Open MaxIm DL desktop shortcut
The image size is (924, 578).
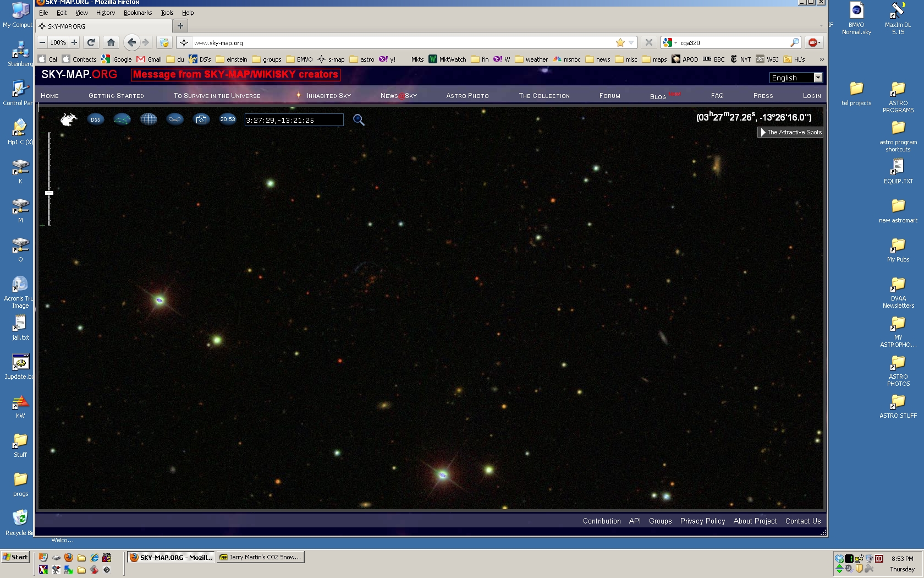point(898,18)
